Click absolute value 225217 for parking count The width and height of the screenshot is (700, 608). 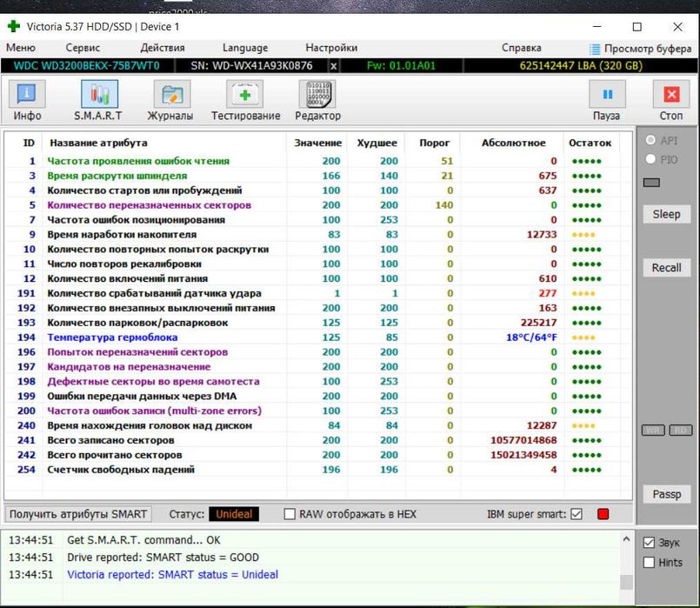point(539,323)
